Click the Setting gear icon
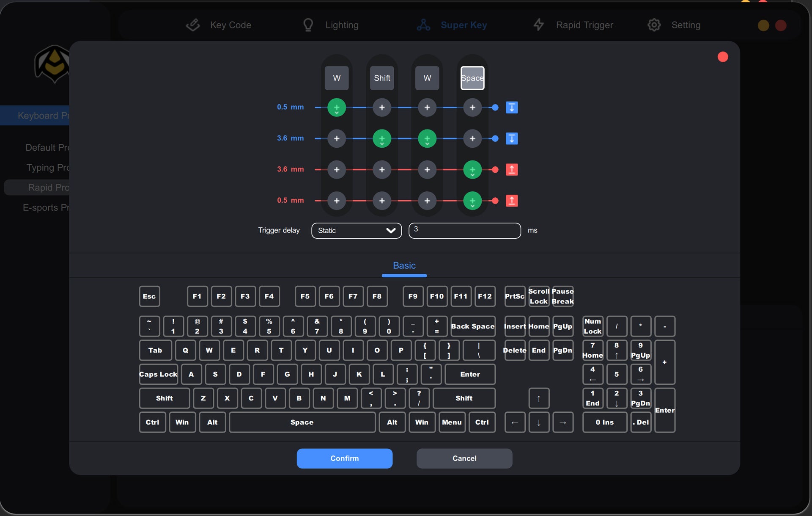 (654, 25)
